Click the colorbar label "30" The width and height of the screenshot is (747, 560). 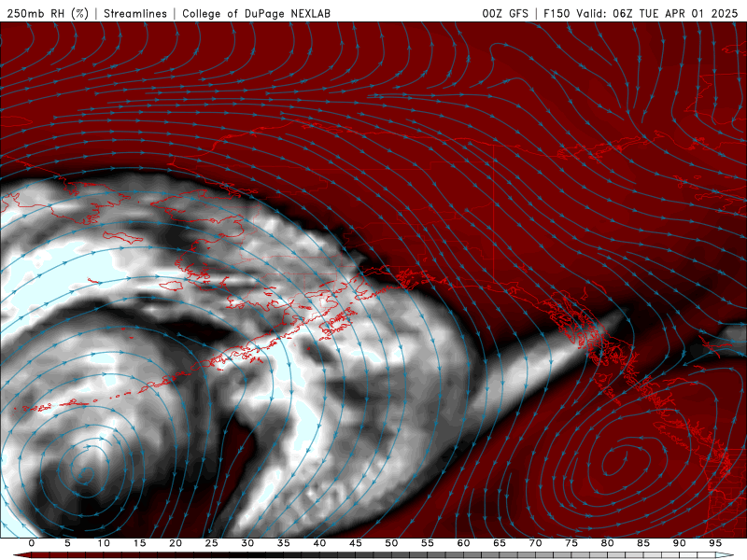247,543
